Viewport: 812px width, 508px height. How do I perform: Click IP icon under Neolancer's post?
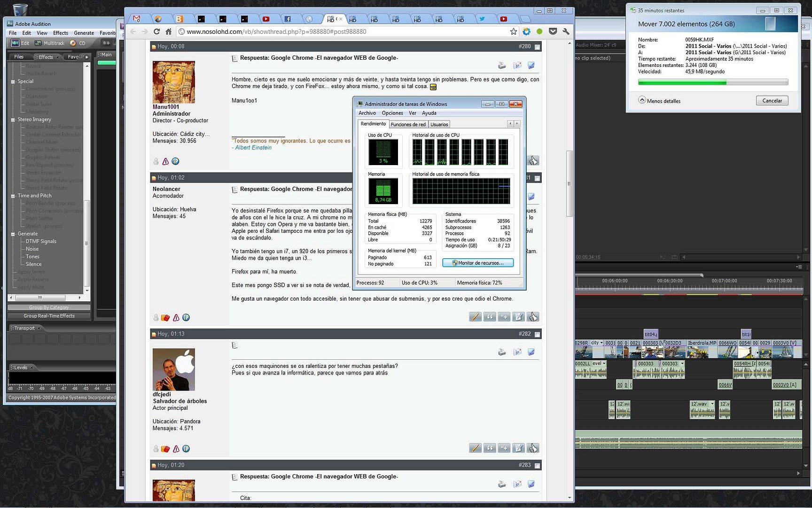(186, 317)
